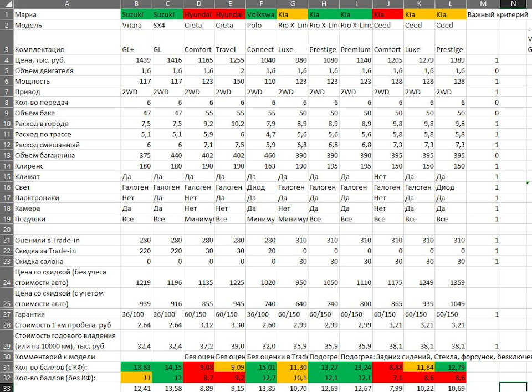Select row 33 value 13,85
532x392 pixels.
pos(261,388)
